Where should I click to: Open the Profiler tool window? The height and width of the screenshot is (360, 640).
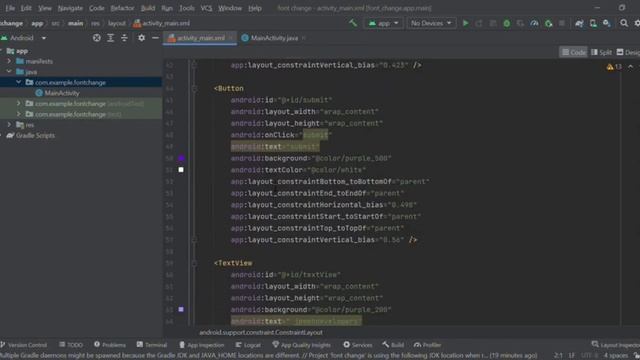[x=427, y=345]
